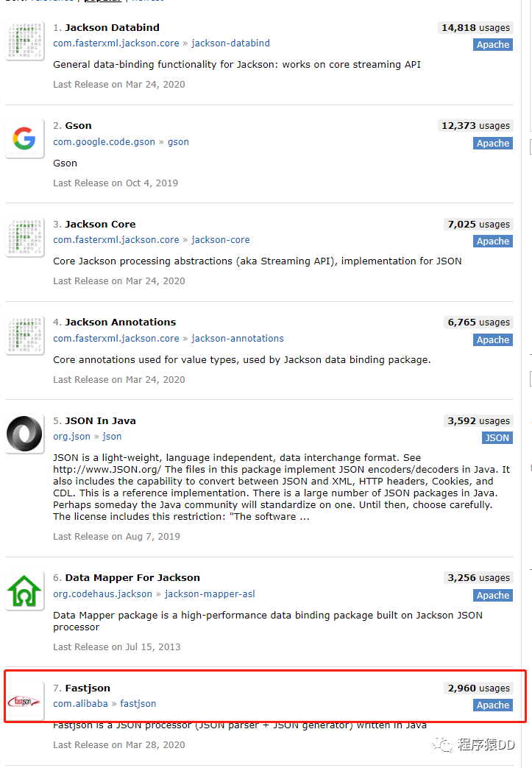This screenshot has width=532, height=768.
Task: Click the JSON license badge
Action: tap(497, 438)
